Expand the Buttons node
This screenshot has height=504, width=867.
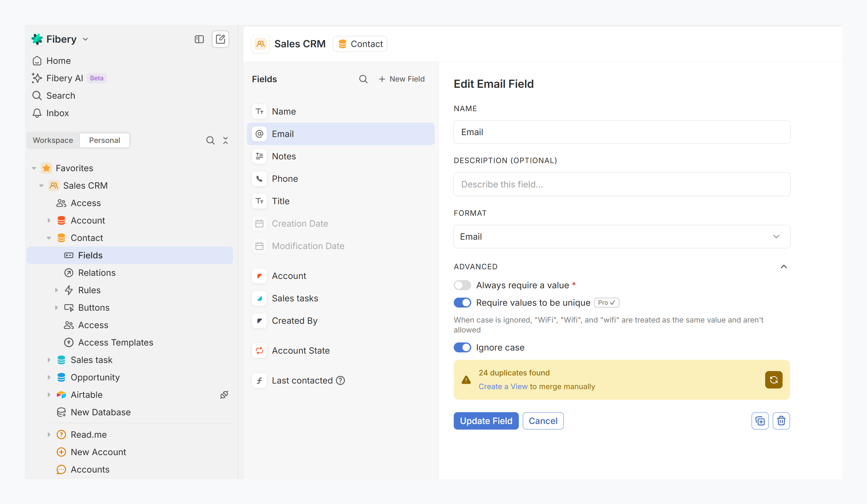click(x=56, y=308)
